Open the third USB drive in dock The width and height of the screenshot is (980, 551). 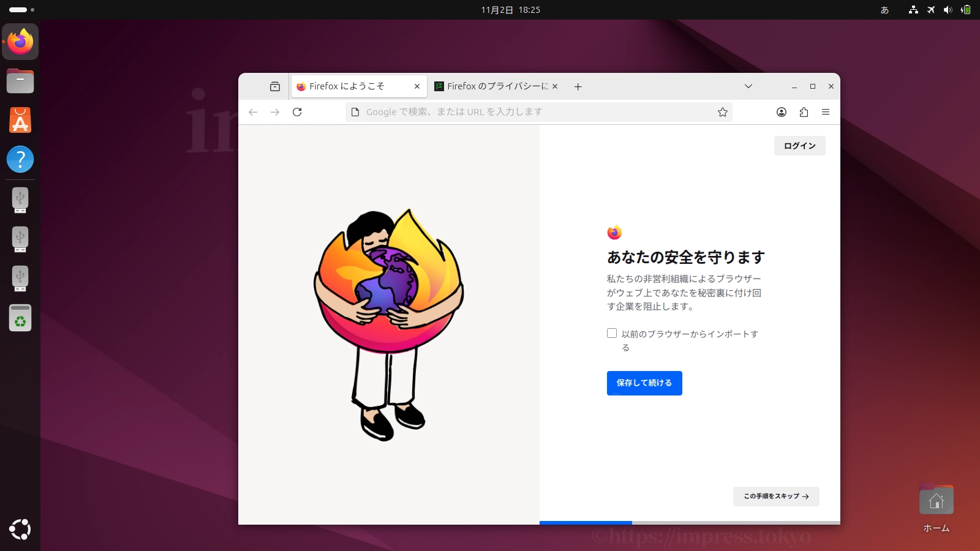(20, 279)
